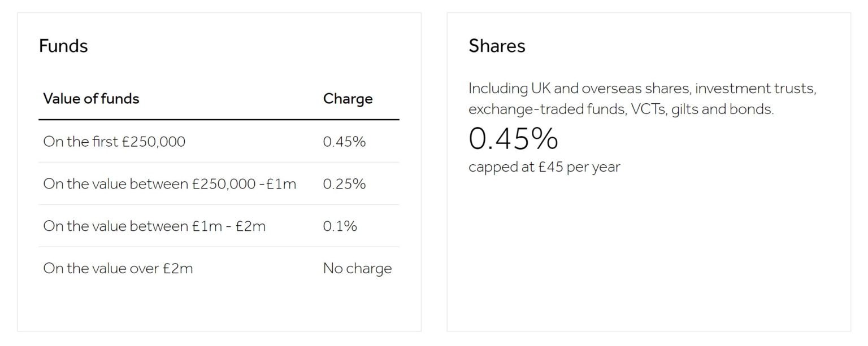Click the 'On the first £250,000' row

[219, 141]
